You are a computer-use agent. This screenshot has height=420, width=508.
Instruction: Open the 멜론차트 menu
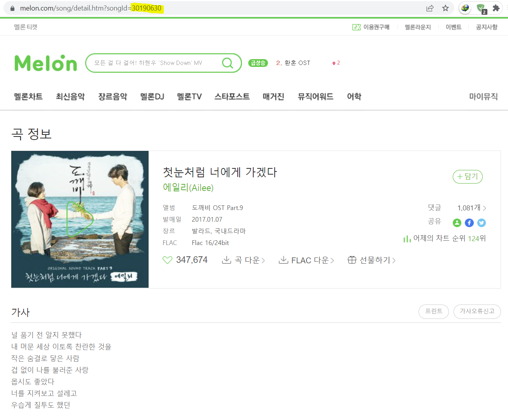pyautogui.click(x=28, y=96)
